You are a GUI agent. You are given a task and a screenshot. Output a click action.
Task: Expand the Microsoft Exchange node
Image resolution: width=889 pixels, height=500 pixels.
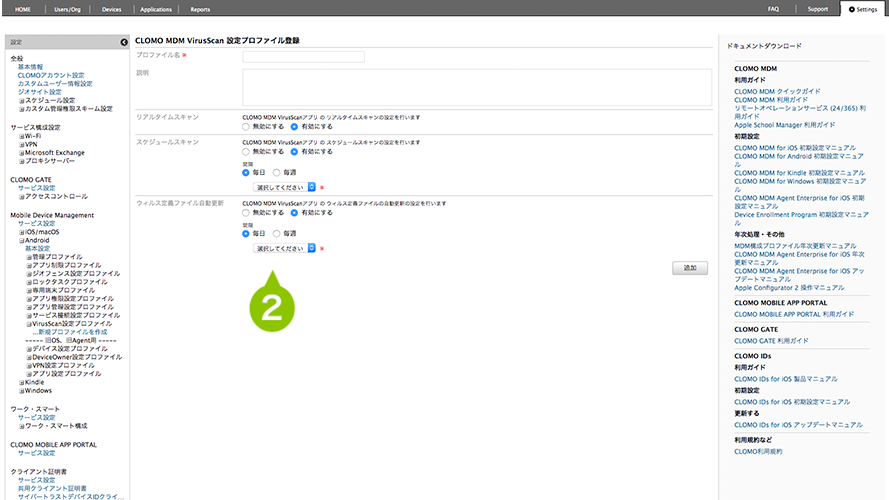click(x=22, y=153)
